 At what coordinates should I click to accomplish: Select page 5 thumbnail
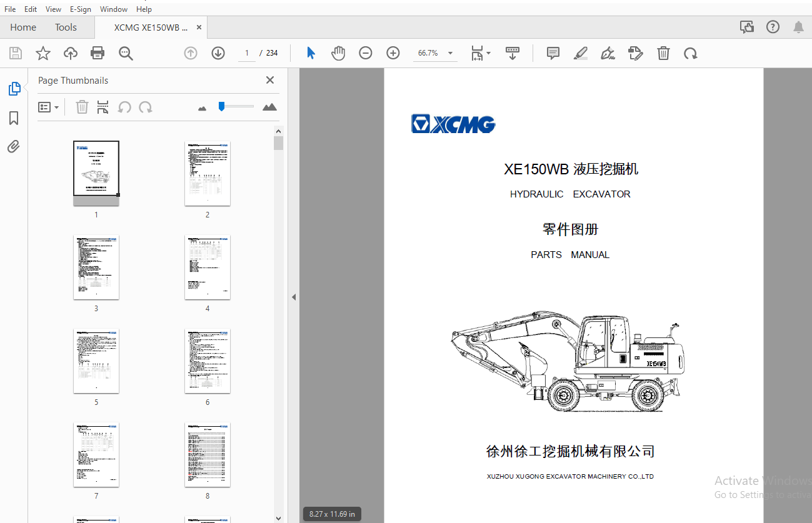[96, 361]
